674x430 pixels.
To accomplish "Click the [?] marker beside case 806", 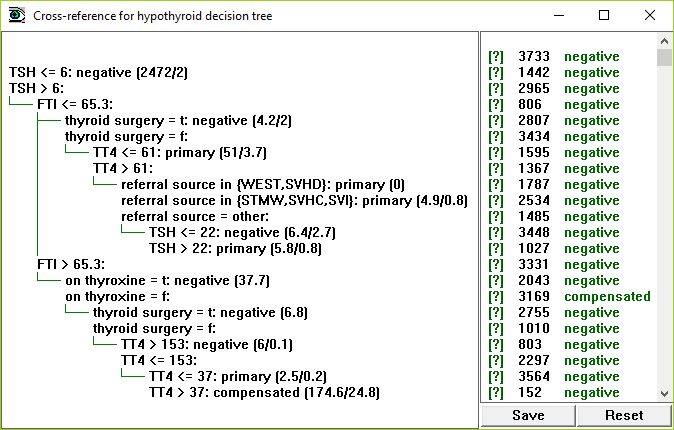I will tap(496, 104).
